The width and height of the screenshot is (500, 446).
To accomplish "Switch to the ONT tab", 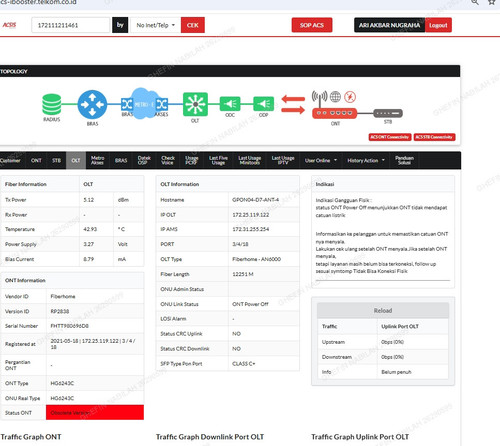I will coord(36,160).
